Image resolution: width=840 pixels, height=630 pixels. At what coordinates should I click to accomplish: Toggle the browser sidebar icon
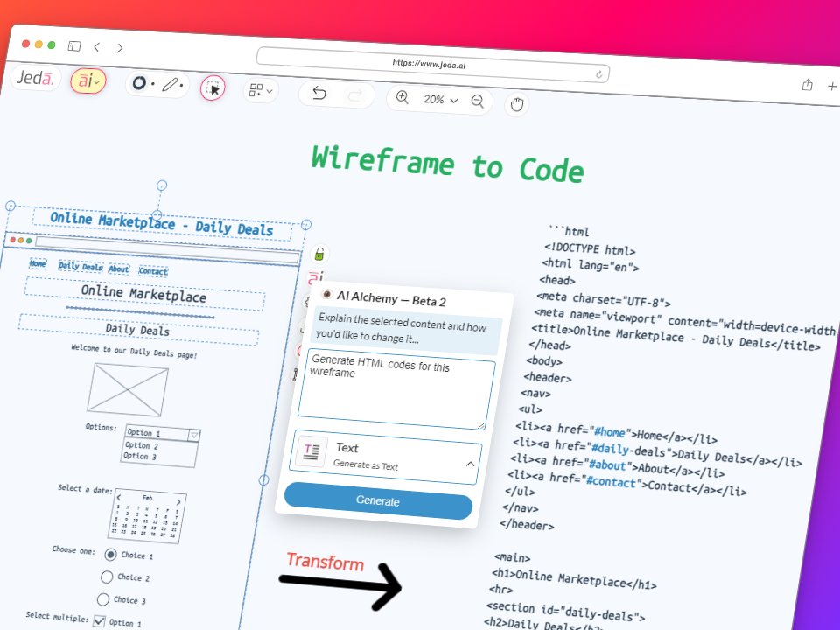pos(74,46)
